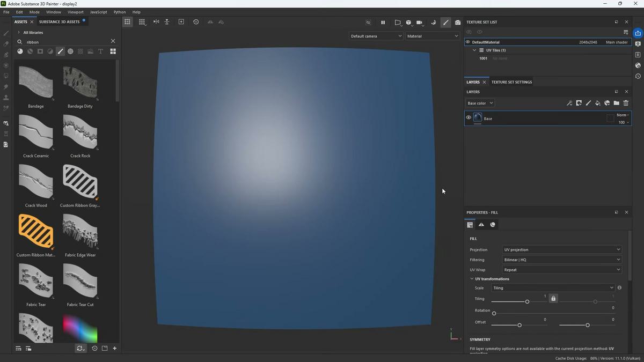Open the Window menu
Viewport: 644px width, 362px height.
tap(53, 12)
